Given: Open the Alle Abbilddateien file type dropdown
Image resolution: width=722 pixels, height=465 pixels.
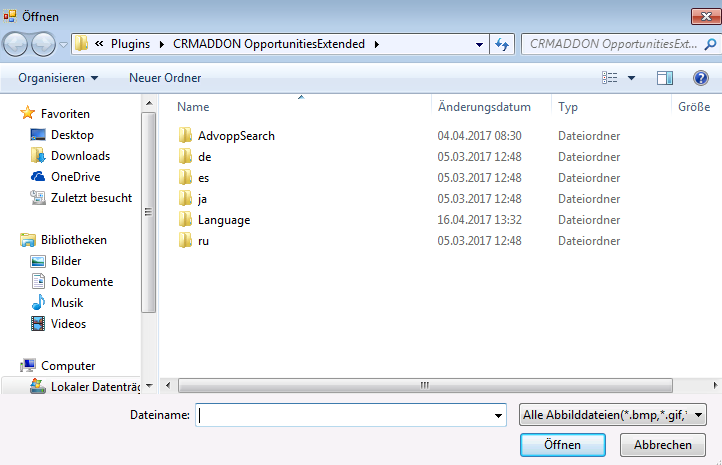Looking at the screenshot, I should [612, 415].
